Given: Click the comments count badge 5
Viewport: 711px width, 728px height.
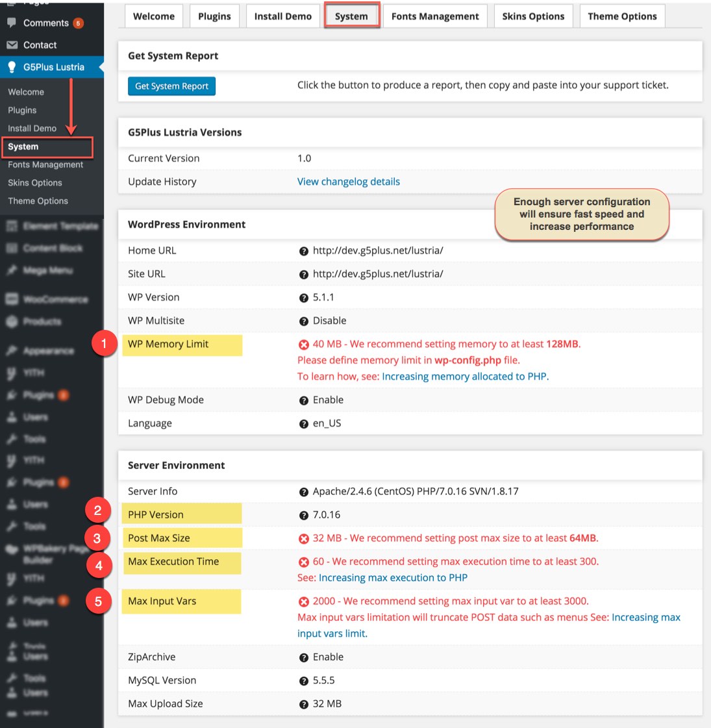Looking at the screenshot, I should (x=78, y=23).
